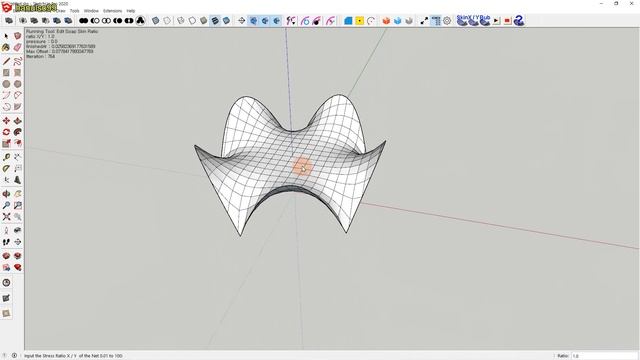640x360 pixels.
Task: Select the arrow Select tool
Action: (6, 36)
